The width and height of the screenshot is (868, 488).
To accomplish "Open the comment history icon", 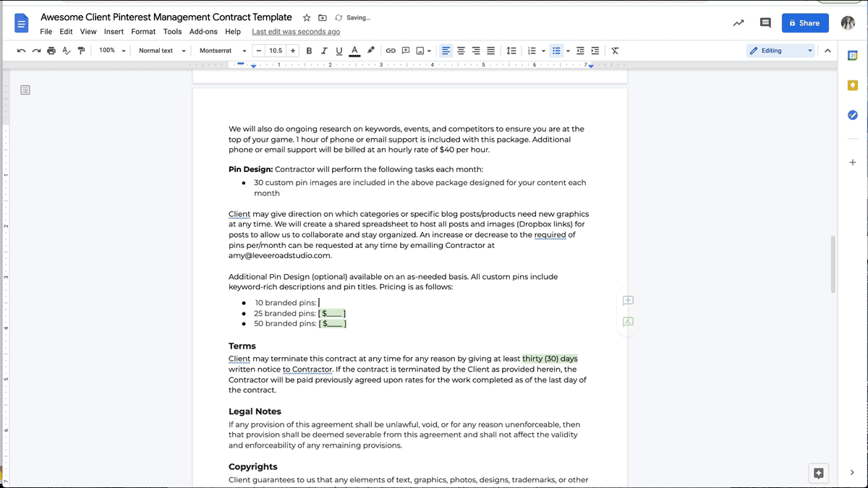I will pyautogui.click(x=765, y=23).
